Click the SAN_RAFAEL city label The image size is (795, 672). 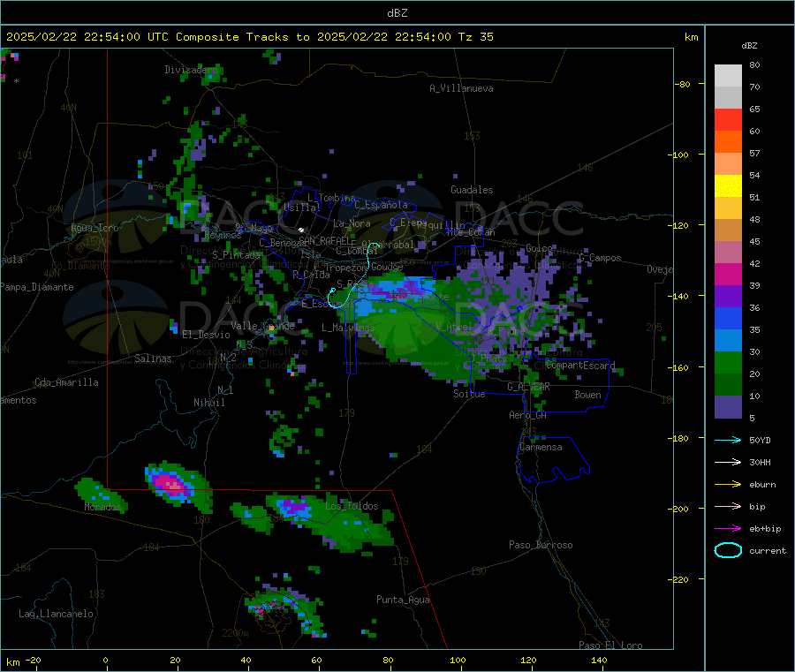point(324,240)
